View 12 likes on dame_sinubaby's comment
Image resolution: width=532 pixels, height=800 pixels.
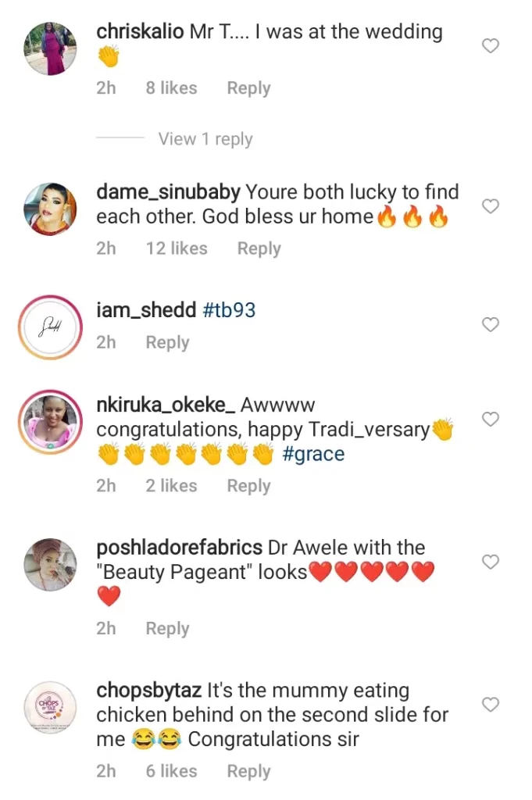click(x=177, y=248)
